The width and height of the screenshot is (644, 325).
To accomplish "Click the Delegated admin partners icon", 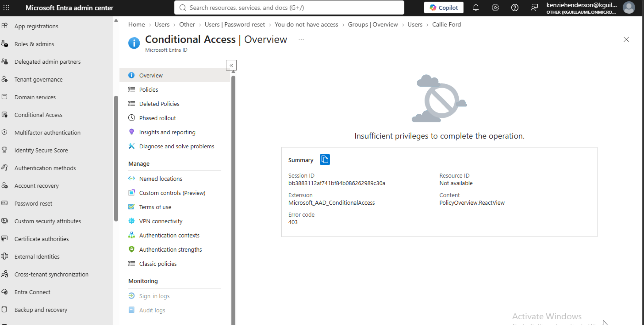I will pyautogui.click(x=5, y=61).
